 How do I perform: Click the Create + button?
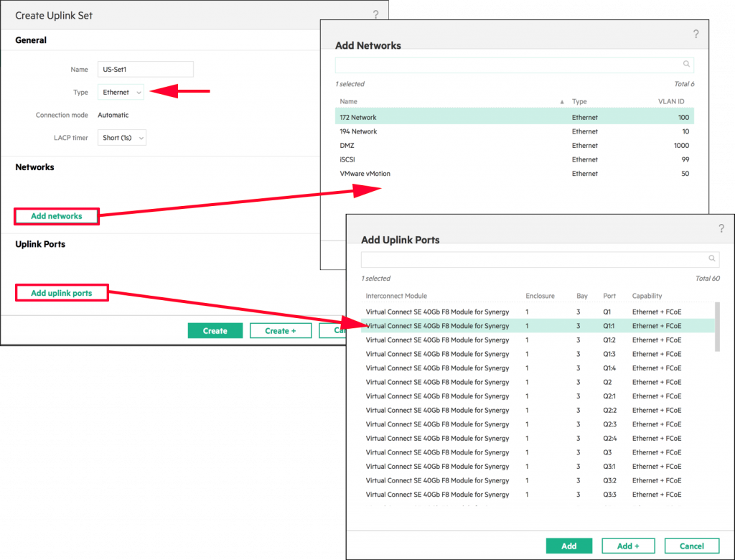pos(280,330)
